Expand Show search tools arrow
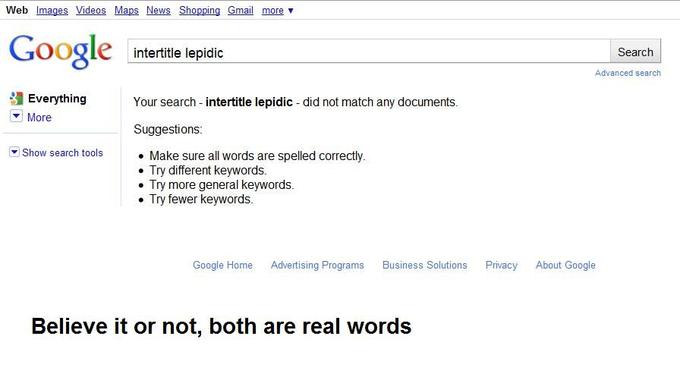Viewport: 680px width, 374px height. pyautogui.click(x=14, y=152)
